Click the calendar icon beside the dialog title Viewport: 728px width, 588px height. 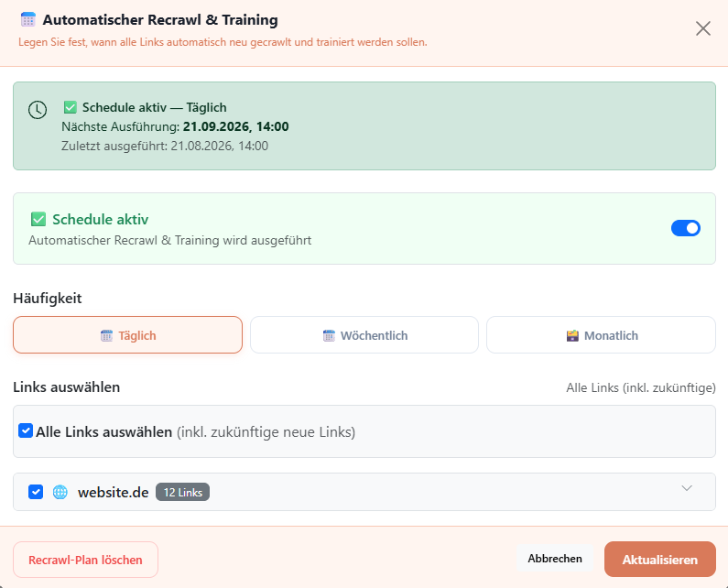pyautogui.click(x=28, y=20)
